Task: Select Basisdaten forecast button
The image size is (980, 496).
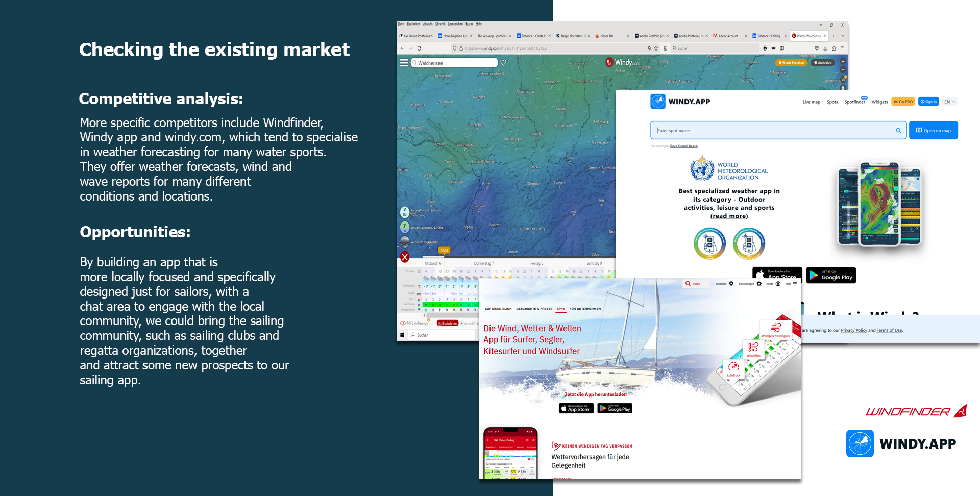Action: pyautogui.click(x=448, y=323)
